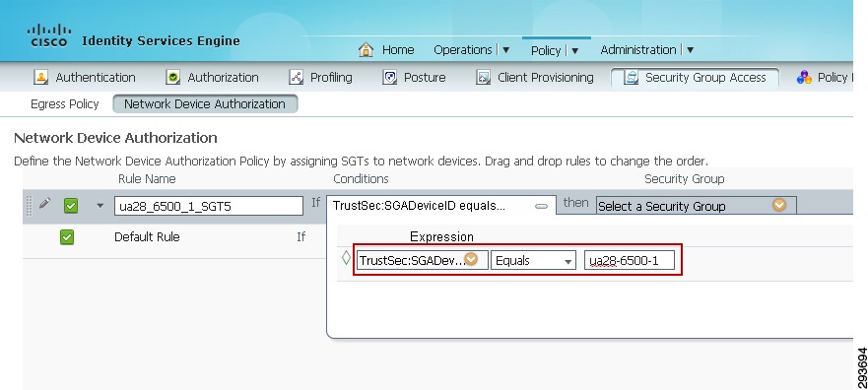Click the pencil edit icon on ua28 rule
This screenshot has height=390, width=868.
tap(45, 204)
